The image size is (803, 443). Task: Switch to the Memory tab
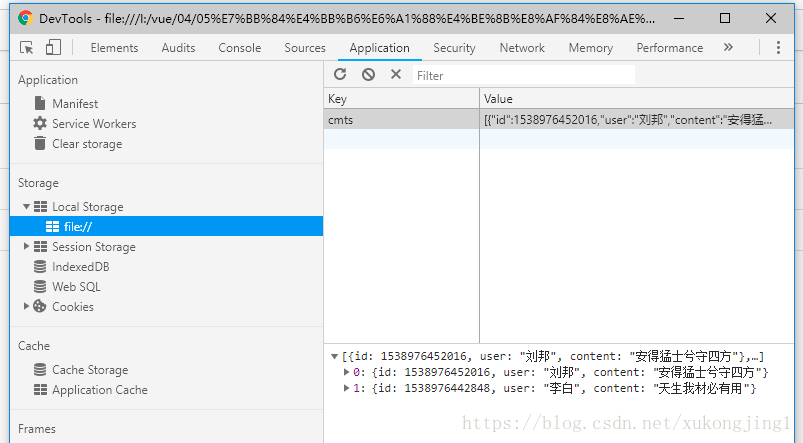590,48
